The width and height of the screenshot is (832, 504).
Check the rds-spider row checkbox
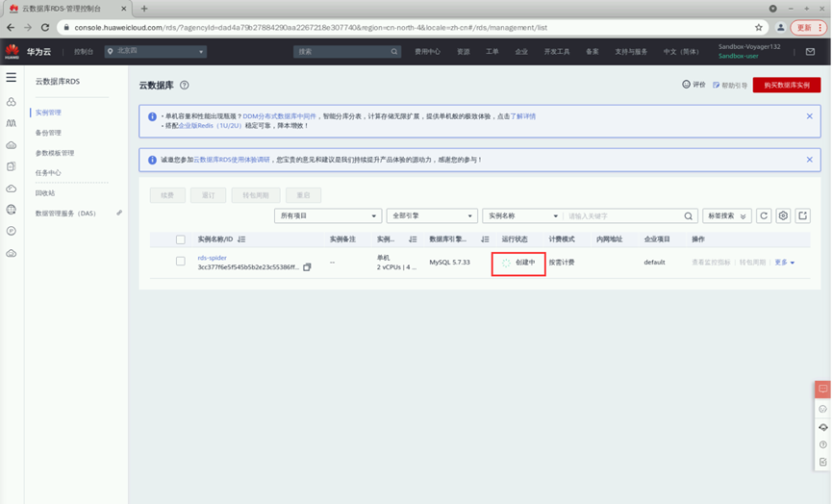tap(181, 261)
